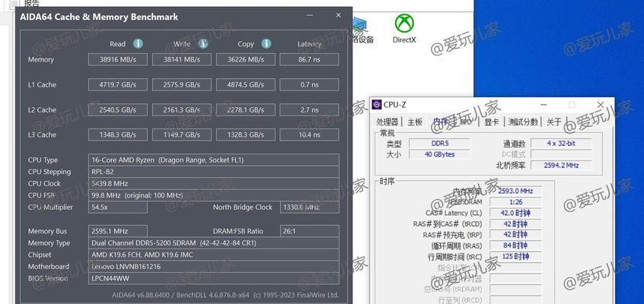Click the 通道数 field 4 x 32-bit
Viewport: 644px width, 304px height.
[562, 144]
